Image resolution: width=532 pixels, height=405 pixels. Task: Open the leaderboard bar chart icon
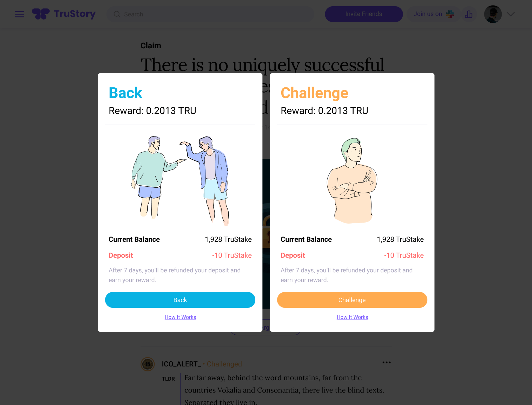[469, 14]
